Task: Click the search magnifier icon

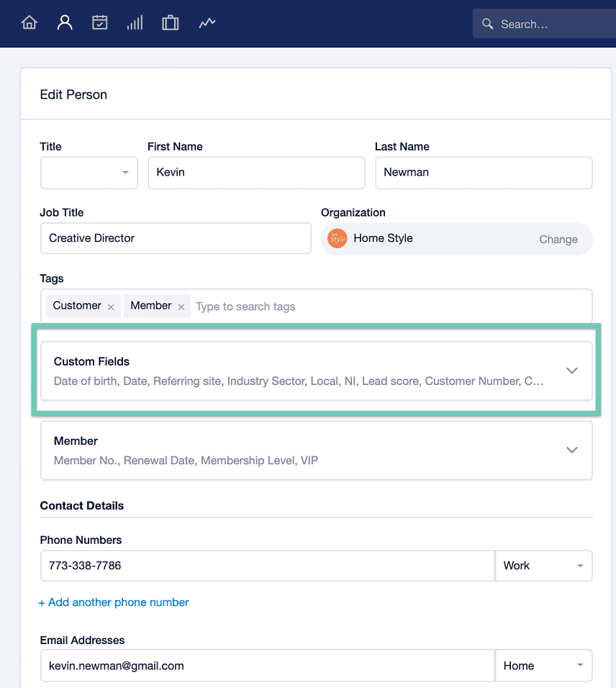Action: (x=487, y=24)
